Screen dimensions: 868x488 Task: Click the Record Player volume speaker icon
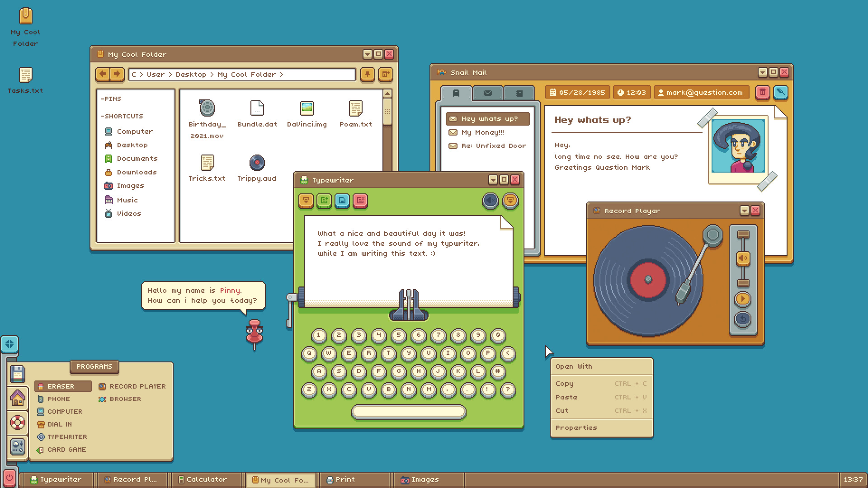743,258
